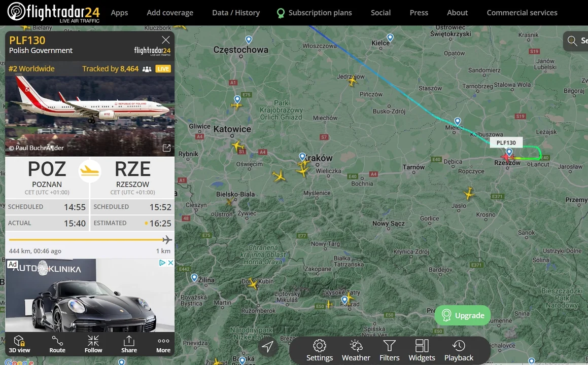Click the PLF130 label on the map

506,143
